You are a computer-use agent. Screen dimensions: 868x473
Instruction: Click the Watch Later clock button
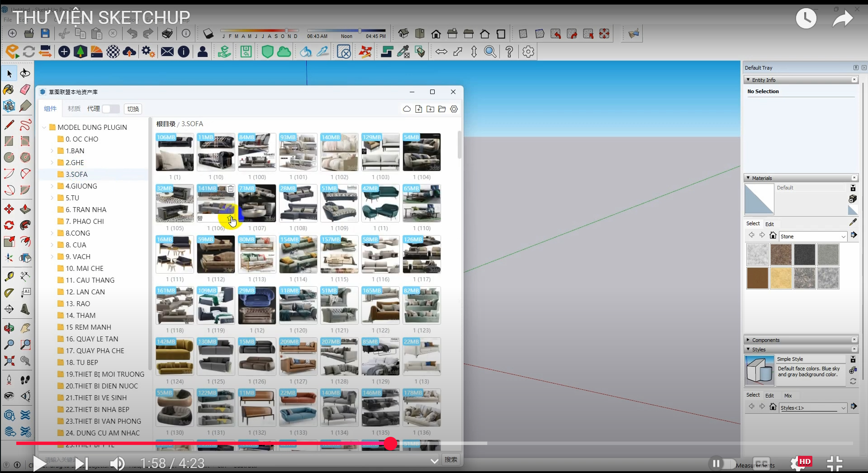[806, 19]
